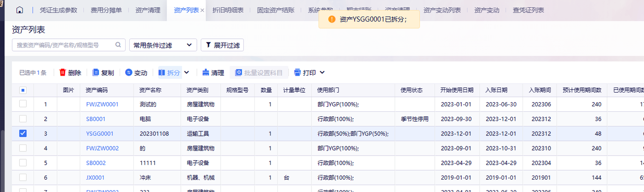
Task: Click the 计量单位 column header
Action: pos(294,90)
